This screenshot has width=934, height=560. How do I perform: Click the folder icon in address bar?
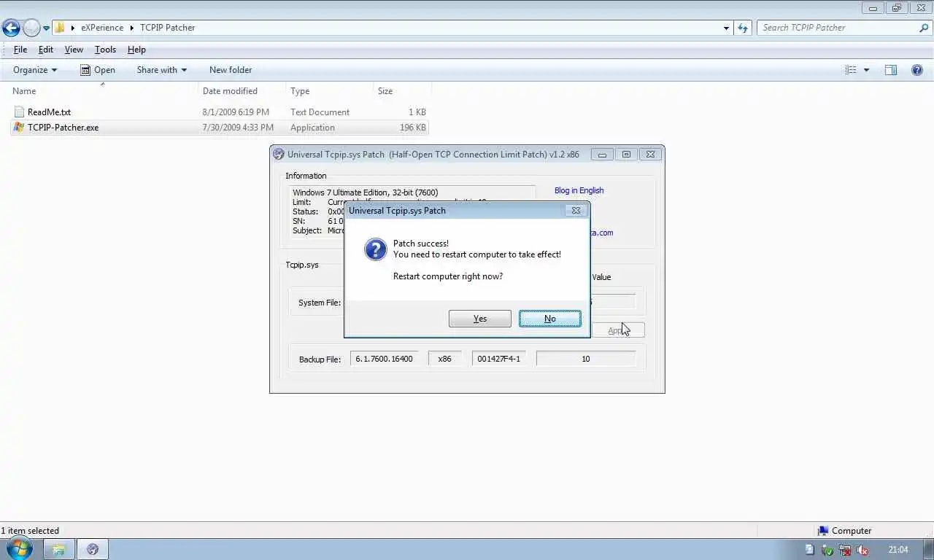60,28
